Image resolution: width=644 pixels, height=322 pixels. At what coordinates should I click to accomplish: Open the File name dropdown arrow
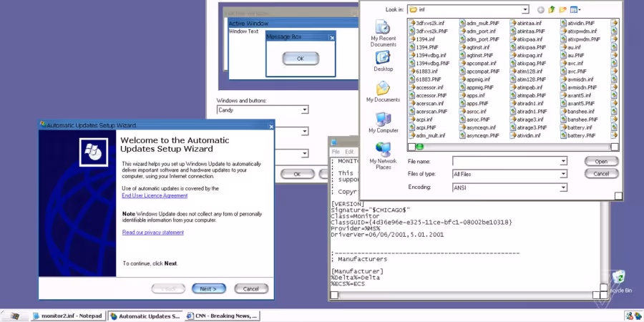(x=564, y=161)
